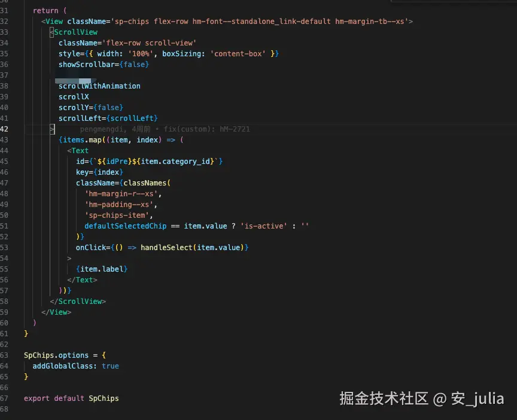Click showScrollbar={false} attribute

click(x=104, y=64)
